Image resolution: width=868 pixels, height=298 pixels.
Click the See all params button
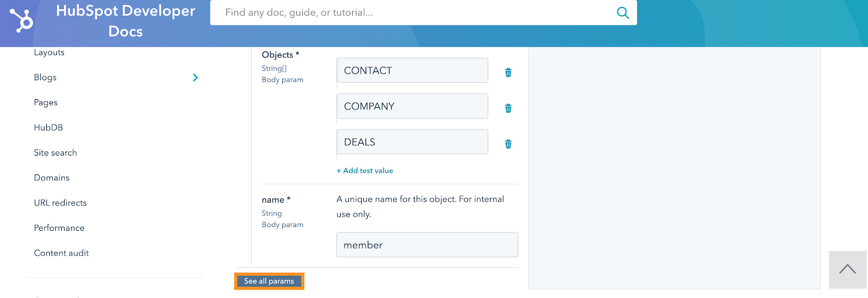click(x=269, y=281)
